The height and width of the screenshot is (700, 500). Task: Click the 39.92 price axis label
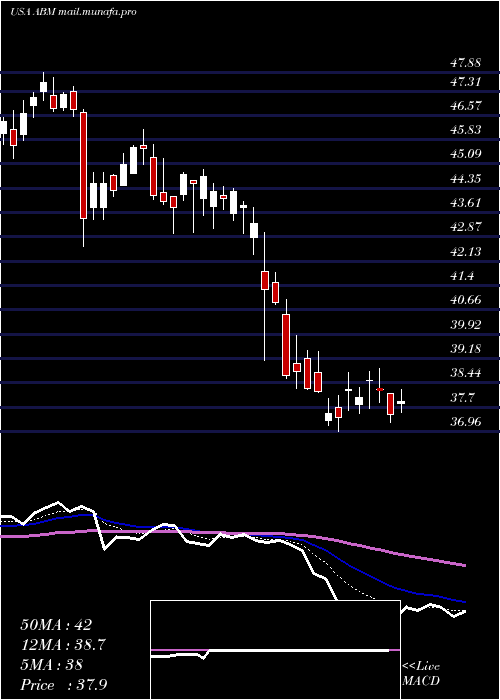[x=466, y=325]
